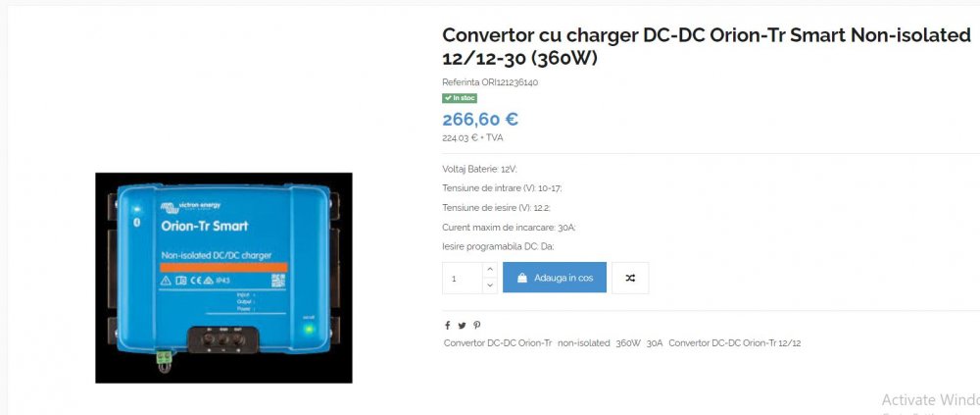This screenshot has width=980, height=415.
Task: Open the 'Convertor DC-DC Orion-Tr' tag link
Action: pyautogui.click(x=498, y=343)
